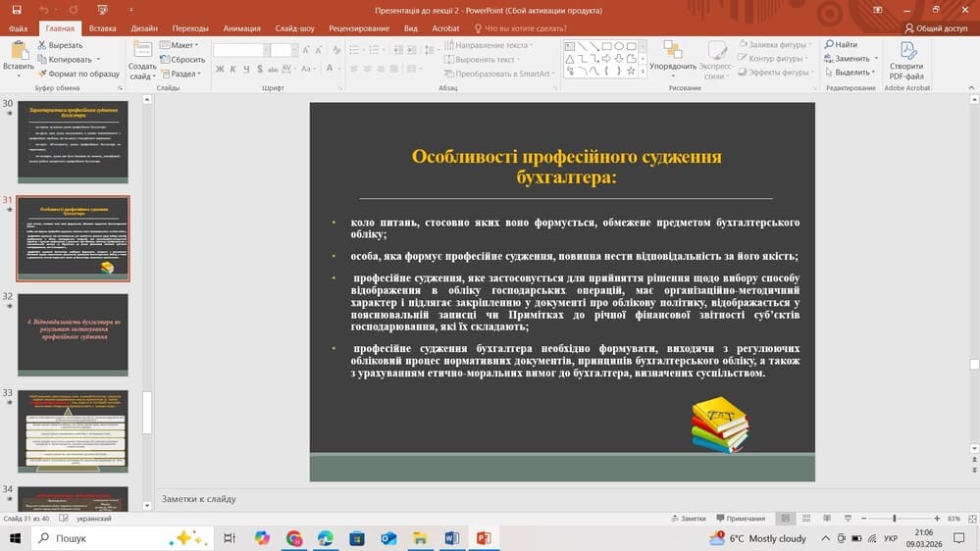Expand the Layout (Макет) dropdown

click(182, 45)
